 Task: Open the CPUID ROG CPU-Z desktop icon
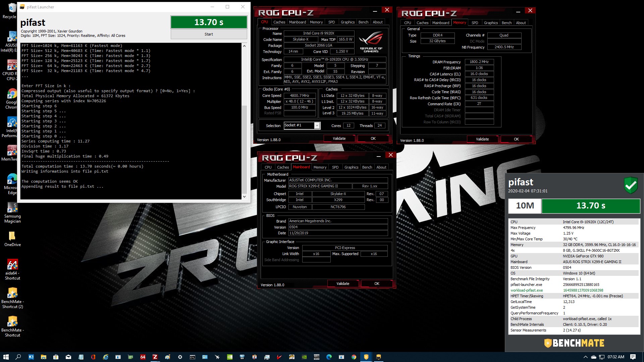12,70
